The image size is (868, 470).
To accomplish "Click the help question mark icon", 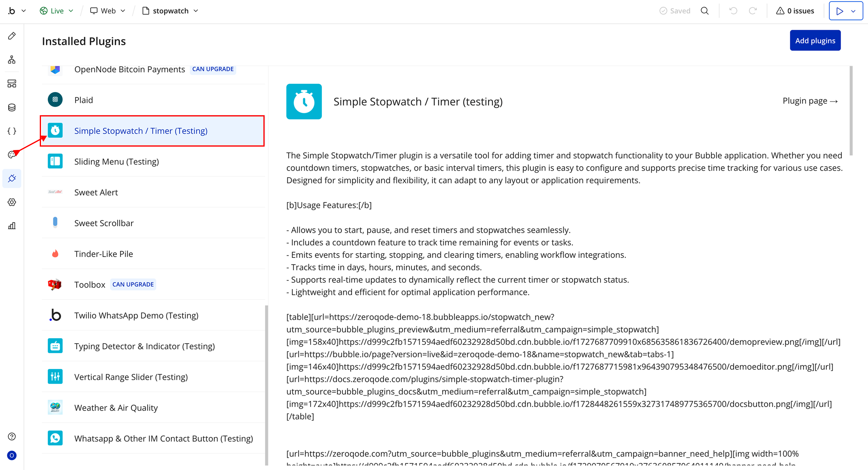I will [x=12, y=437].
